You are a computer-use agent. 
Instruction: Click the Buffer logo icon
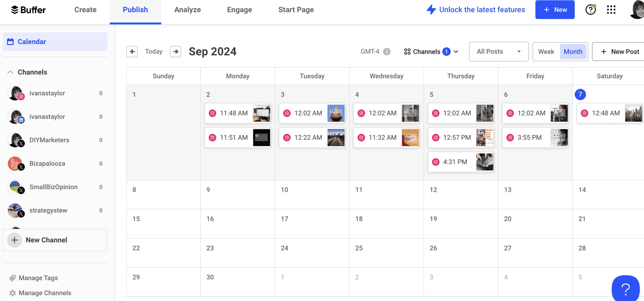(14, 9)
